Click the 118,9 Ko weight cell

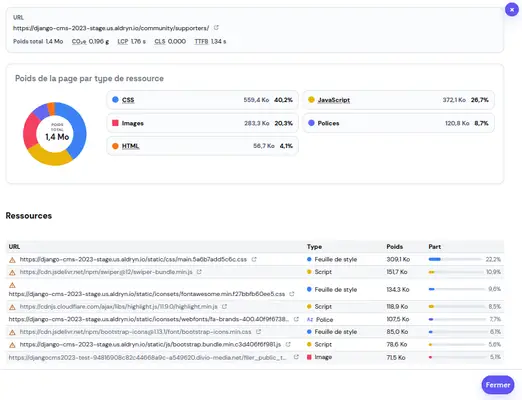point(398,306)
